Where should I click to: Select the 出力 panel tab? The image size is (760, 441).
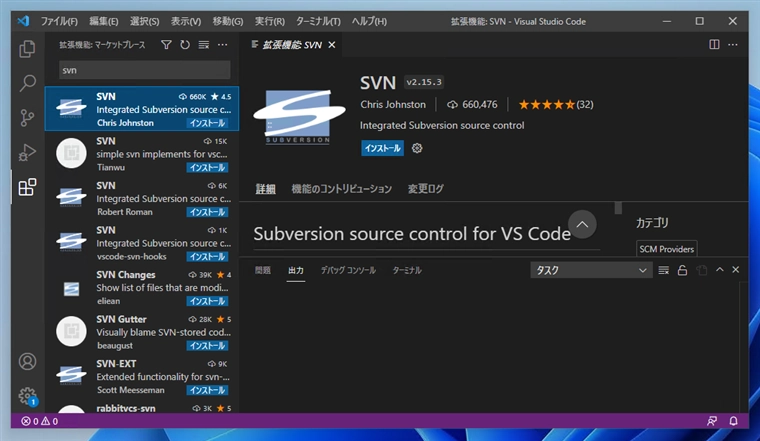[296, 270]
